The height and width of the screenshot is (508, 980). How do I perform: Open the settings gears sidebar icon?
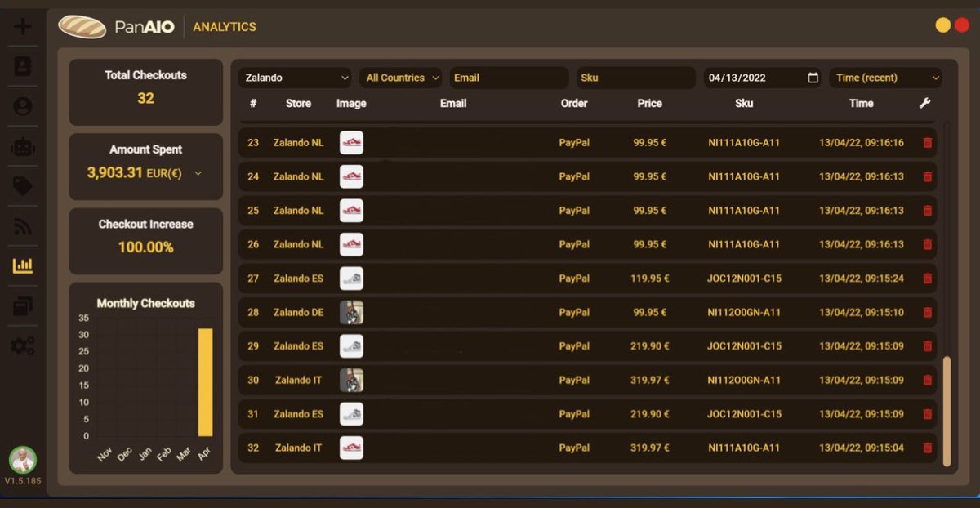coord(23,346)
